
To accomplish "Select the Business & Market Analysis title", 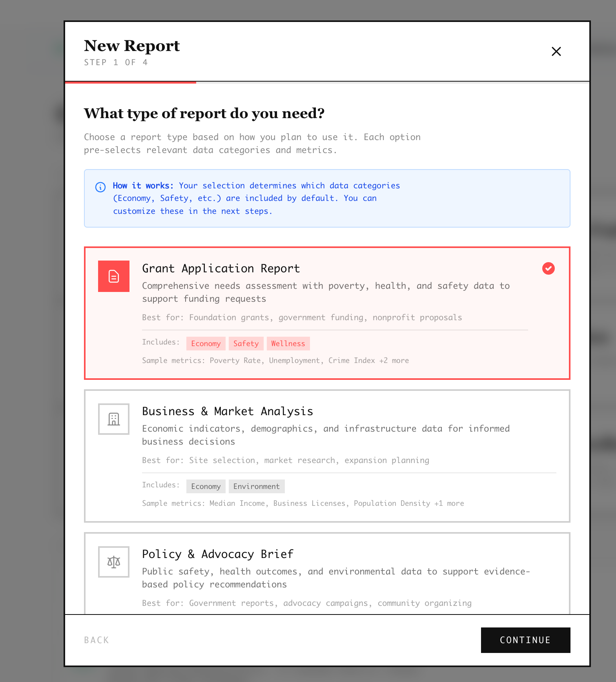I will point(228,411).
